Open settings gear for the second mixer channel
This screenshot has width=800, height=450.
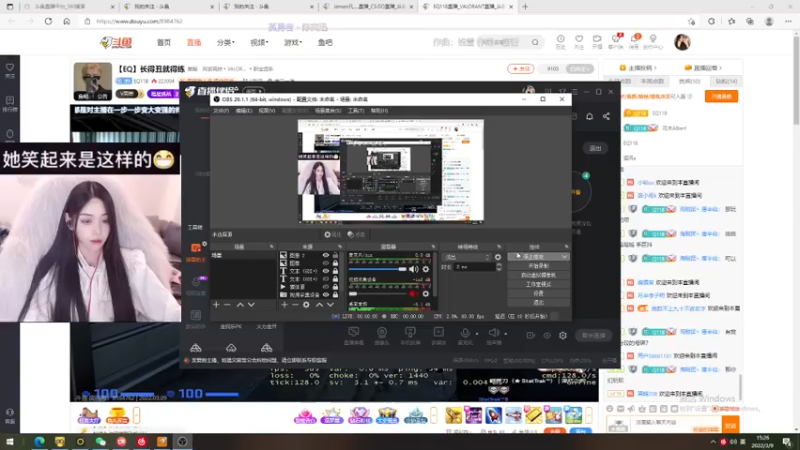tap(426, 294)
